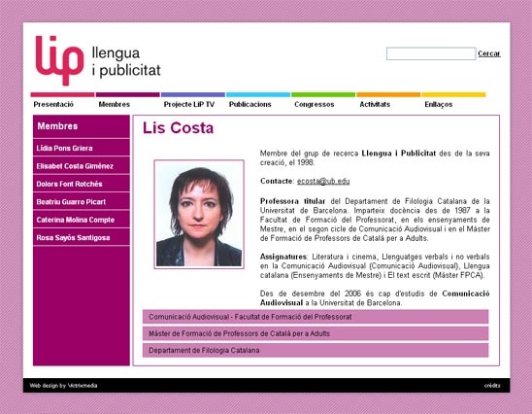Click the Cercar search link
Image resolution: width=532 pixels, height=414 pixels.
(x=489, y=53)
